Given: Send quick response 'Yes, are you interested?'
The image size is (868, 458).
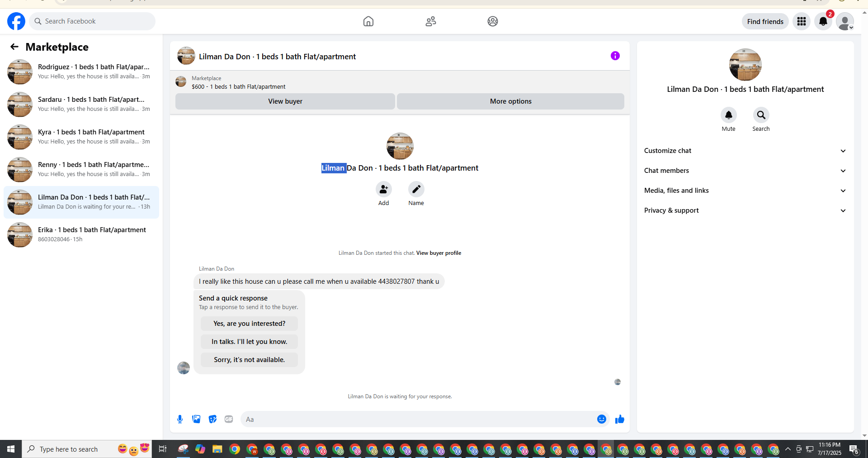Looking at the screenshot, I should [x=250, y=324].
